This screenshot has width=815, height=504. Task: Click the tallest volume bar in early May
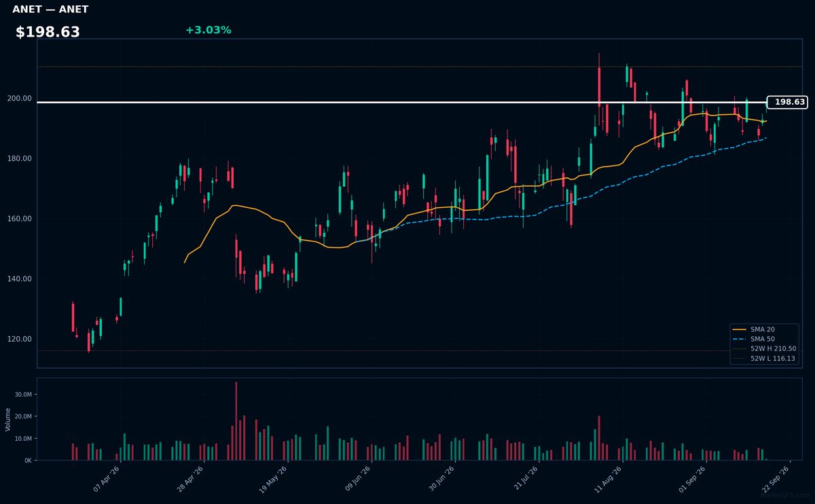coord(236,421)
